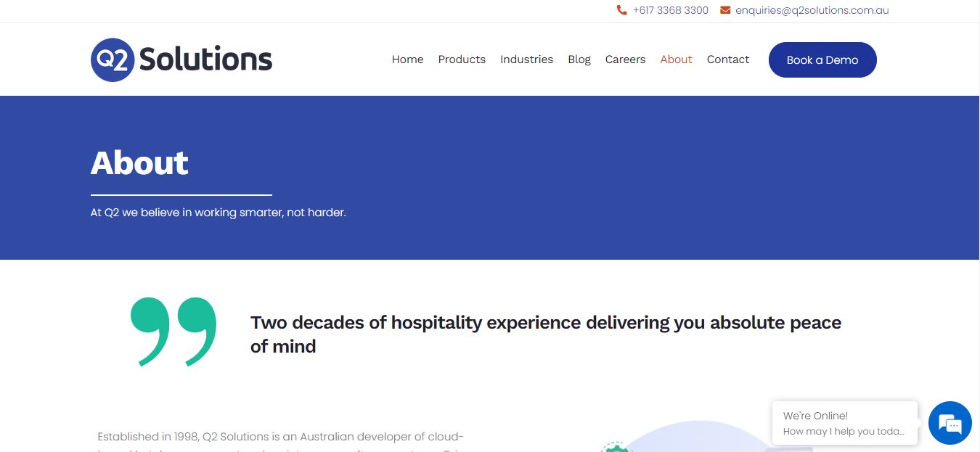Viewport: 980px width, 452px height.
Task: Call the +617 3368 3300 number link
Action: pos(670,10)
